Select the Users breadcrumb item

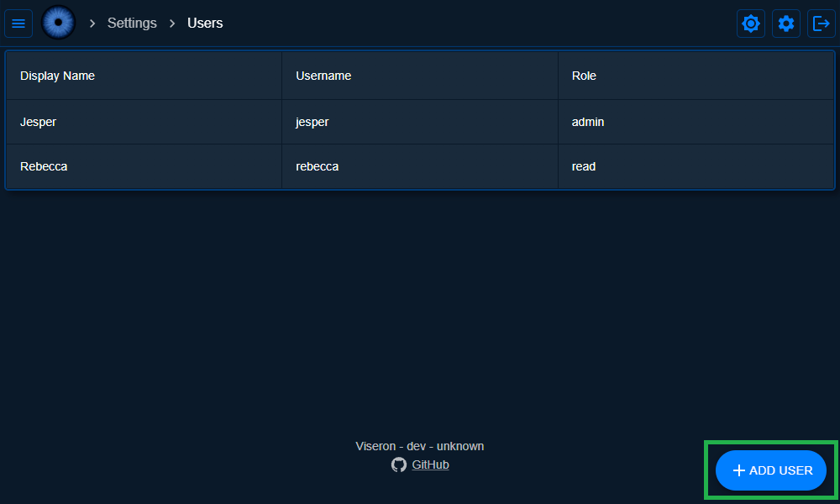205,24
